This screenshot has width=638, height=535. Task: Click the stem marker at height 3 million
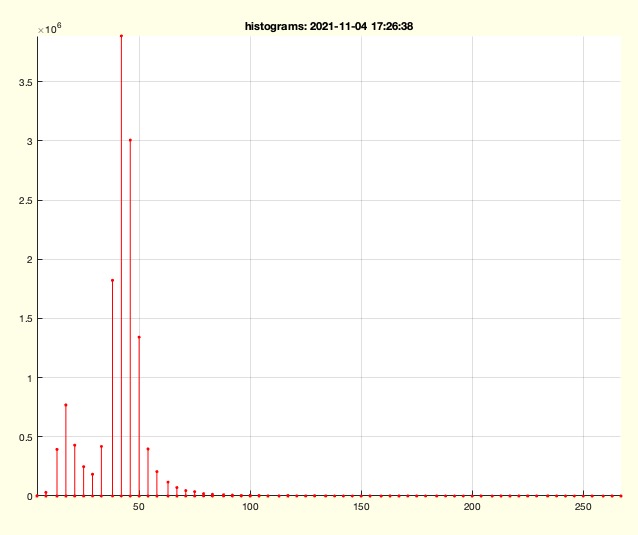click(130, 140)
